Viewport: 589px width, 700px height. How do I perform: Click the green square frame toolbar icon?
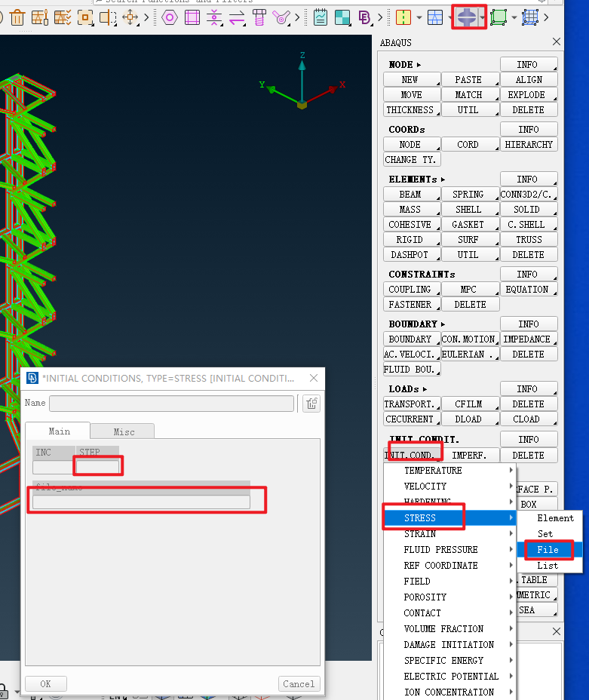[499, 17]
